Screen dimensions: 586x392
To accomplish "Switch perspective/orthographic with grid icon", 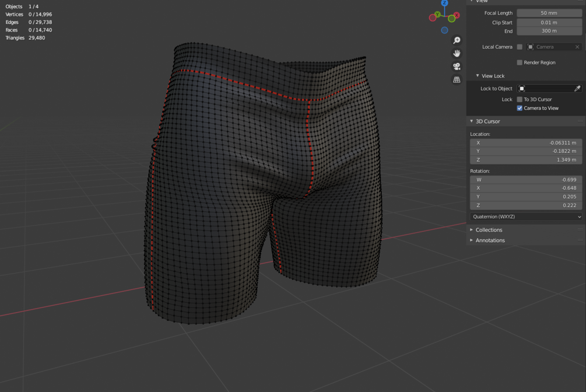I will coord(457,80).
